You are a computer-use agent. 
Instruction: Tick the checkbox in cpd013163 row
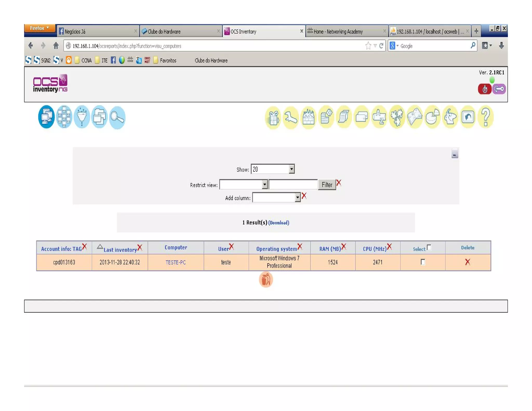tap(423, 262)
